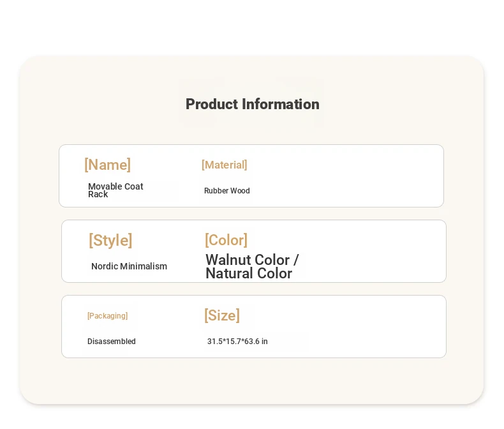Click the Movable Coat Rack text
The height and width of the screenshot is (429, 504).
tap(115, 190)
